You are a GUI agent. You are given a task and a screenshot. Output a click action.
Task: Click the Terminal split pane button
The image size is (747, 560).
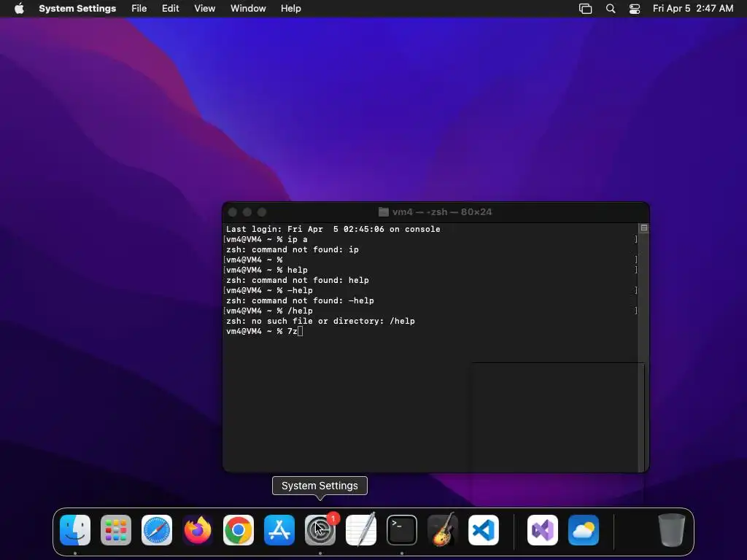point(643,228)
